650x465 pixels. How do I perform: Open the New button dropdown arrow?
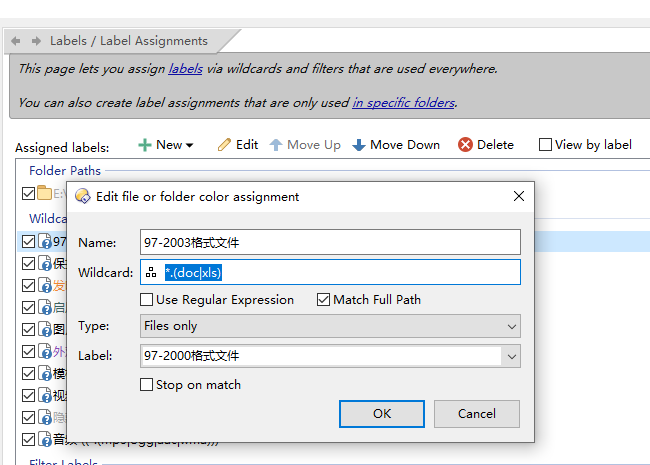(x=190, y=146)
